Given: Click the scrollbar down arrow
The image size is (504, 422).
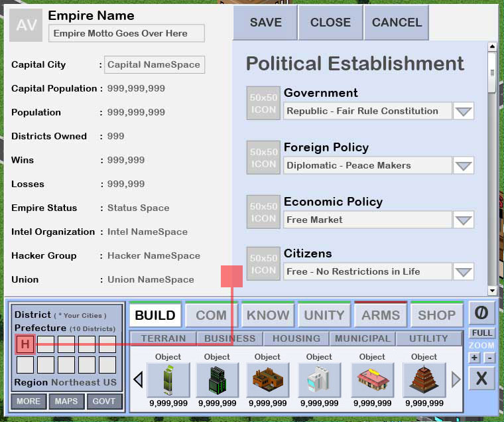Looking at the screenshot, I should tap(492, 291).
